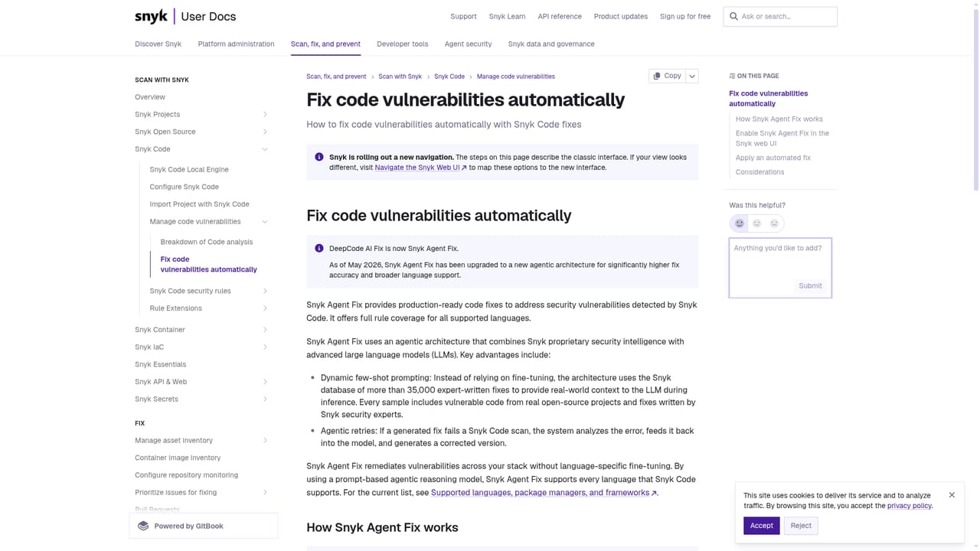The height and width of the screenshot is (551, 980).
Task: Accept the cookies
Action: pyautogui.click(x=762, y=526)
